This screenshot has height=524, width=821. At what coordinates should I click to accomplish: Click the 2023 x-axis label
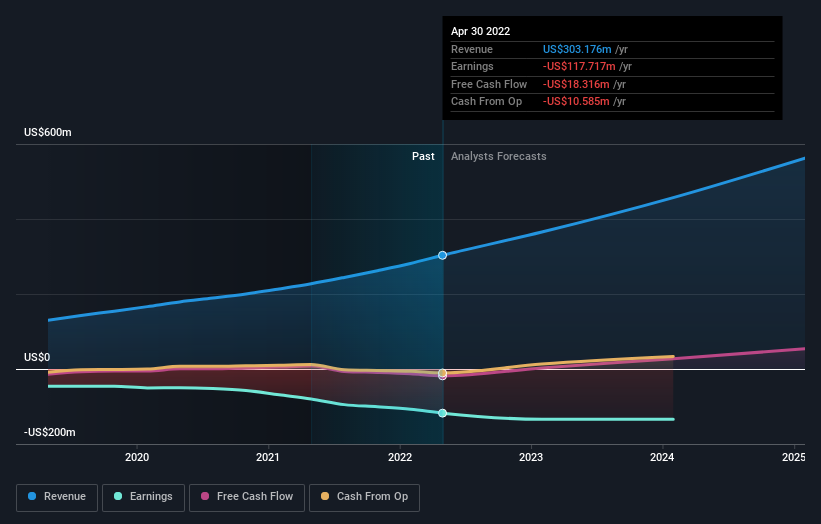[531, 457]
